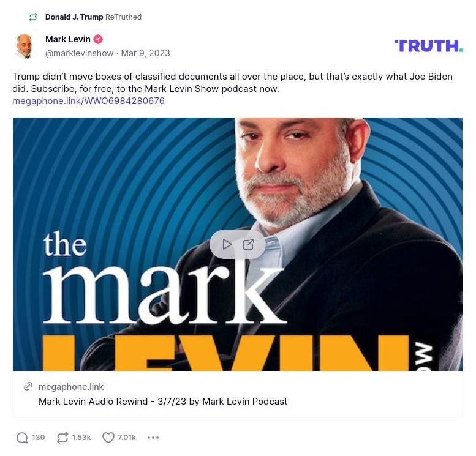
Task: Open Mark Levin's profile avatar
Action: tap(24, 46)
